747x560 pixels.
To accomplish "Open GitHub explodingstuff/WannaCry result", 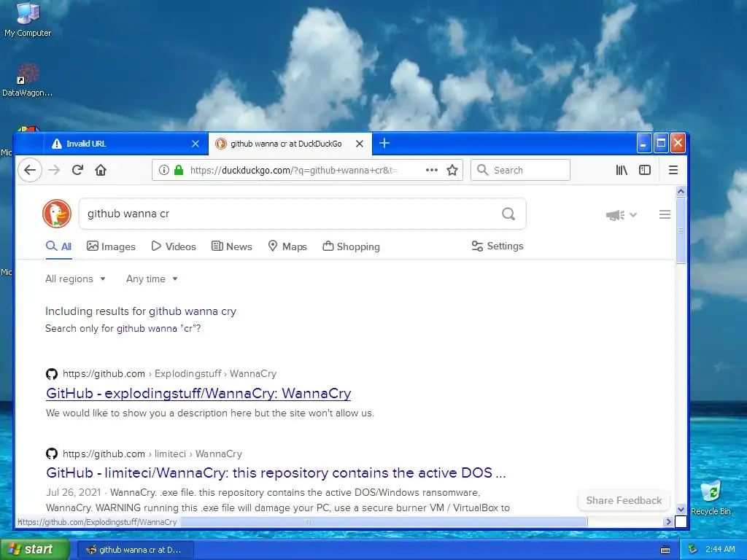I will point(198,393).
